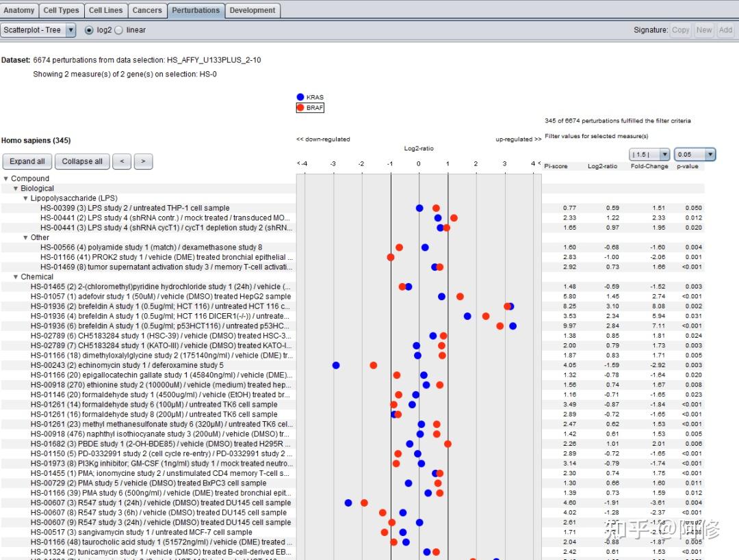Click the Expand all button
This screenshot has width=739, height=560.
(x=27, y=161)
